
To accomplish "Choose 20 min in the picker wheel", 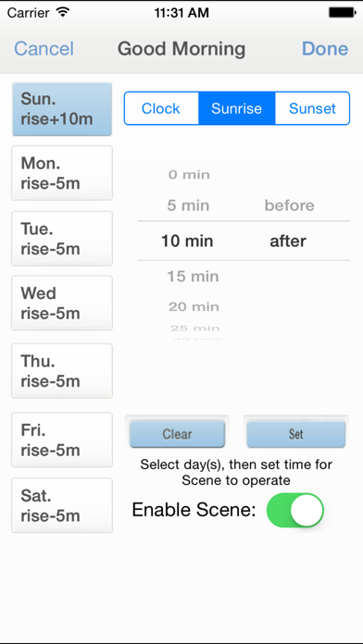I will pyautogui.click(x=194, y=306).
